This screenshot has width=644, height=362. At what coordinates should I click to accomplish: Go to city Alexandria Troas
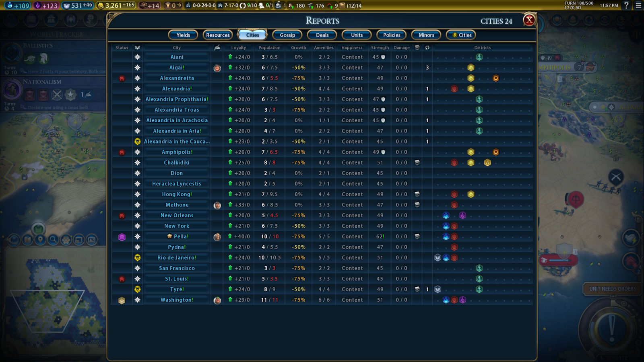[x=177, y=110]
